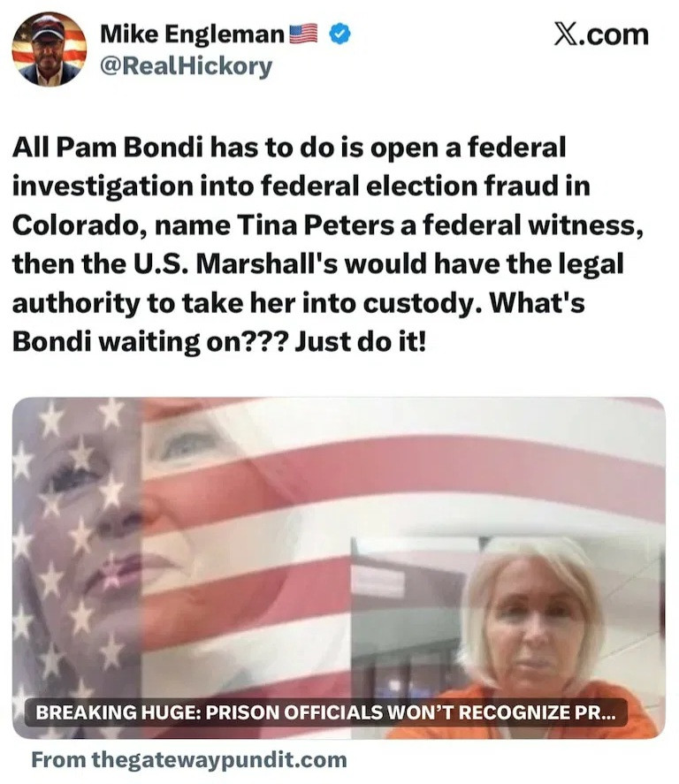
Task: Open the article preview card image
Action: point(339,568)
